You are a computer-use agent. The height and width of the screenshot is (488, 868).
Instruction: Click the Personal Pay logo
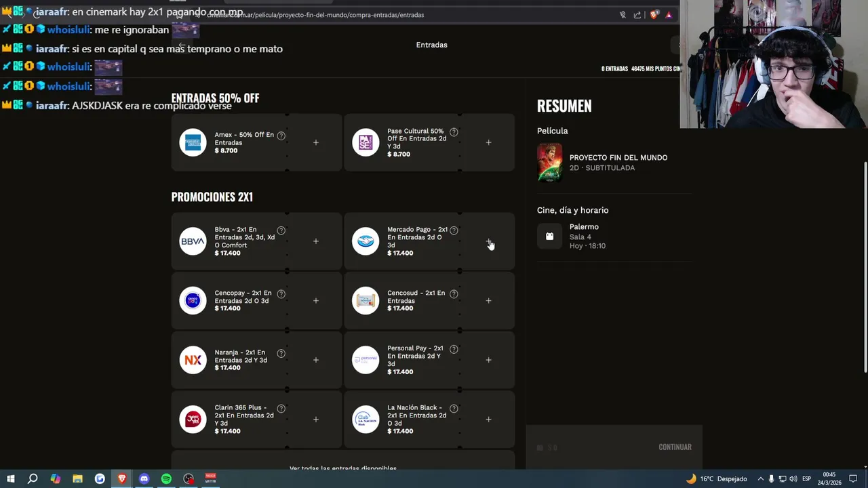(366, 360)
